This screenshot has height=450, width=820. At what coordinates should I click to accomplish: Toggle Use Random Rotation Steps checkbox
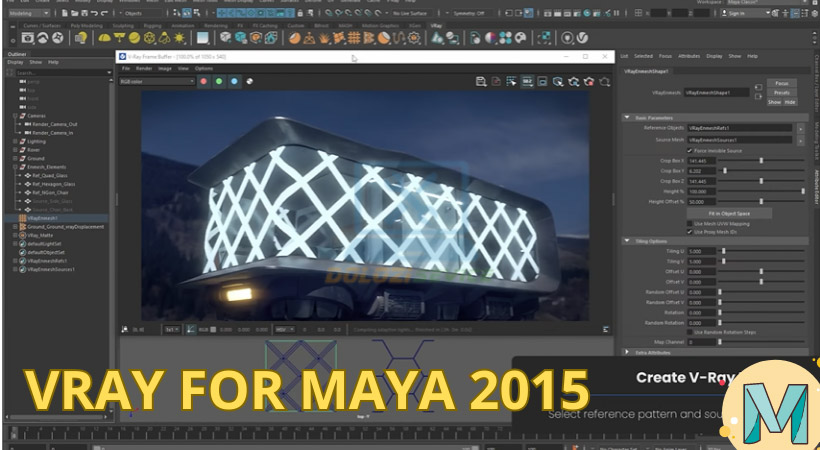point(690,331)
